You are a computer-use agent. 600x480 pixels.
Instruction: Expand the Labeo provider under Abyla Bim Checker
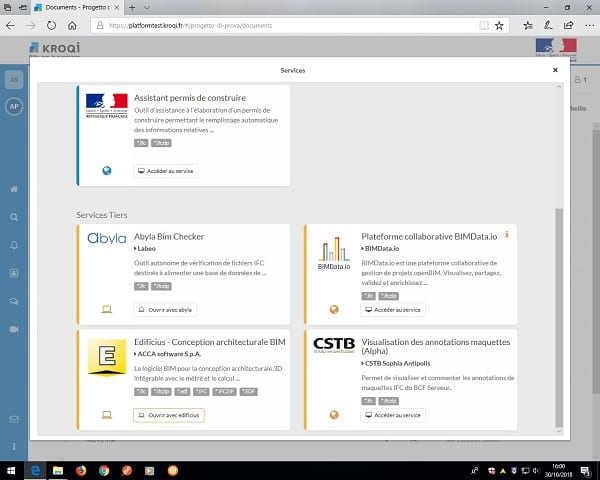(x=145, y=248)
